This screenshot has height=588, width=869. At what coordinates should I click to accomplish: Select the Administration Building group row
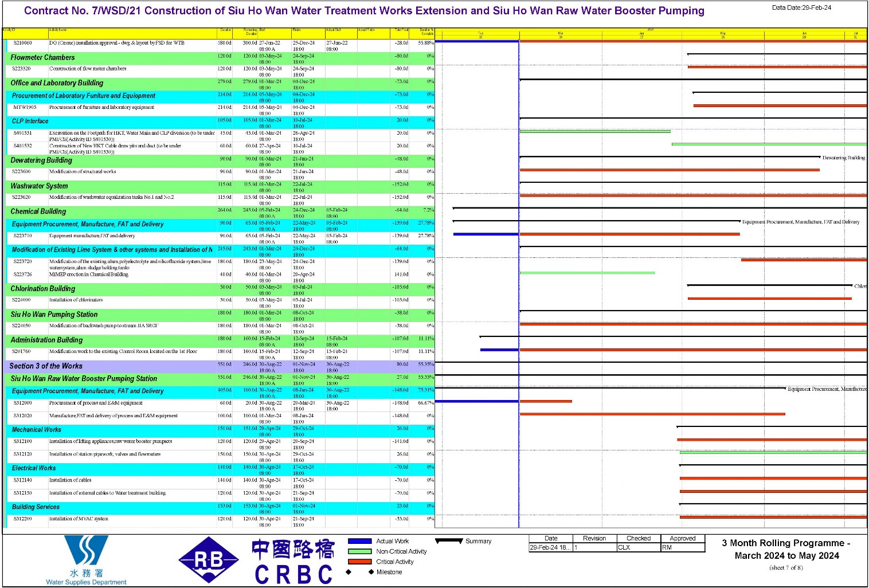(218, 340)
